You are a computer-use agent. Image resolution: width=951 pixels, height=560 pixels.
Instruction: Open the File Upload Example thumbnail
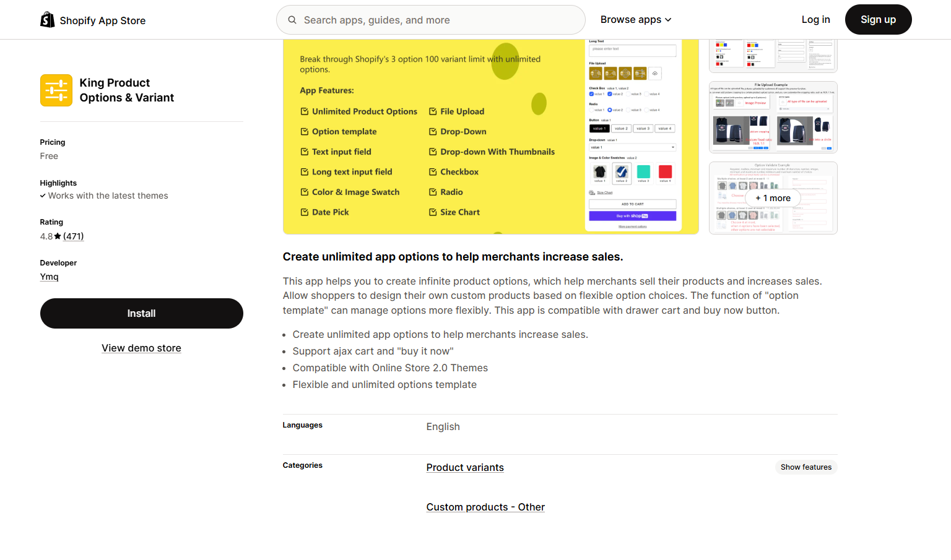pyautogui.click(x=773, y=118)
